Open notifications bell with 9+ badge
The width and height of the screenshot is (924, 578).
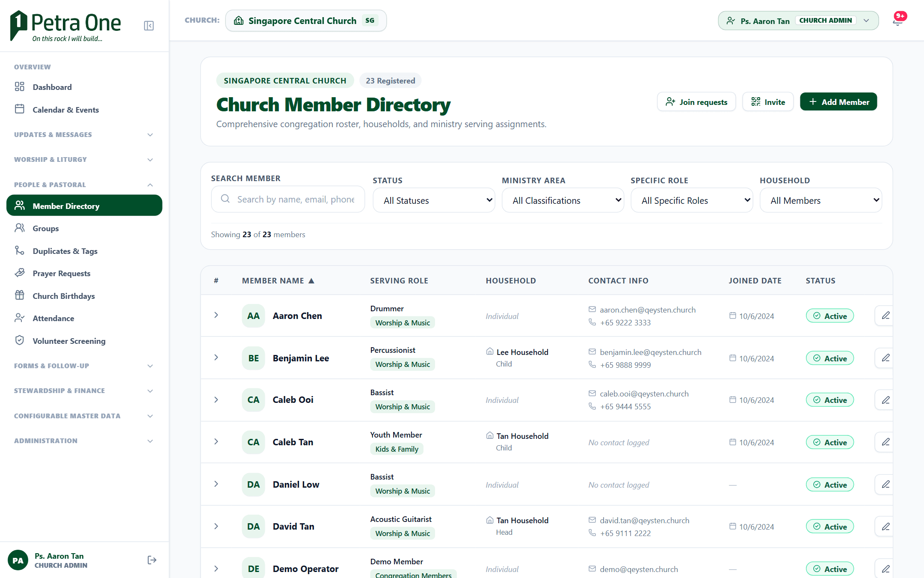tap(898, 20)
